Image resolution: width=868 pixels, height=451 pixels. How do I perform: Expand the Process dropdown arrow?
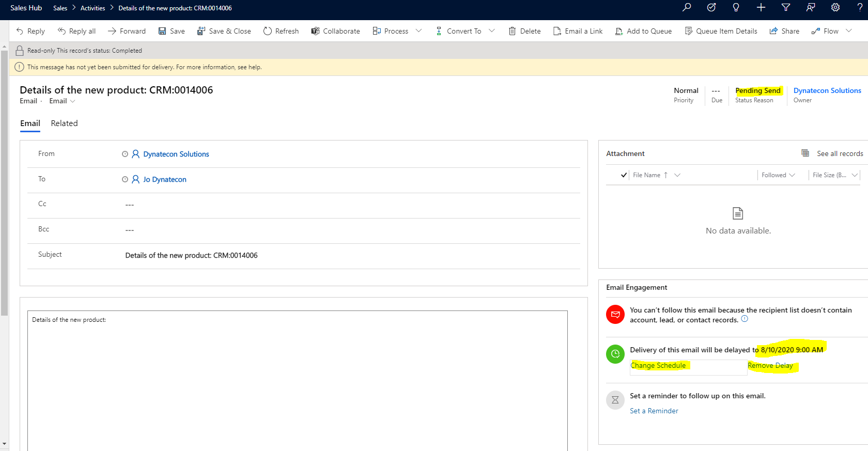(x=419, y=31)
